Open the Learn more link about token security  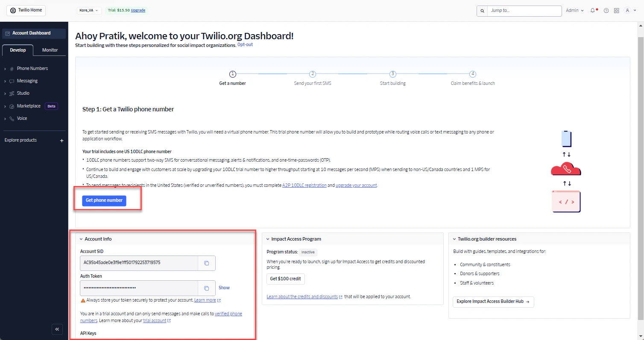(207, 300)
